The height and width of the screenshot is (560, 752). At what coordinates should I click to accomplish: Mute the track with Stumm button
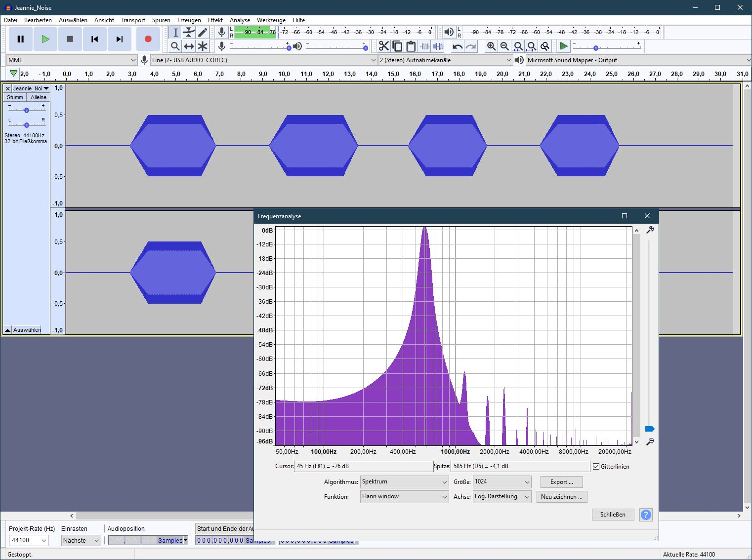click(15, 97)
